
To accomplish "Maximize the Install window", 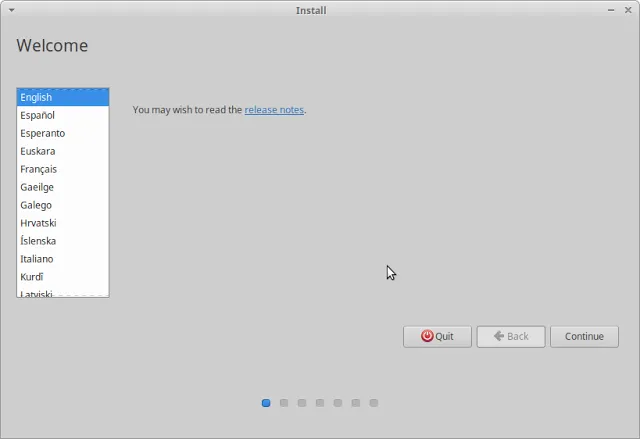I will click(x=611, y=9).
